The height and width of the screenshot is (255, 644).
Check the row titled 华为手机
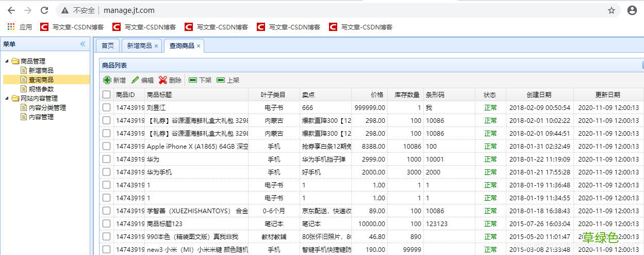coord(106,172)
